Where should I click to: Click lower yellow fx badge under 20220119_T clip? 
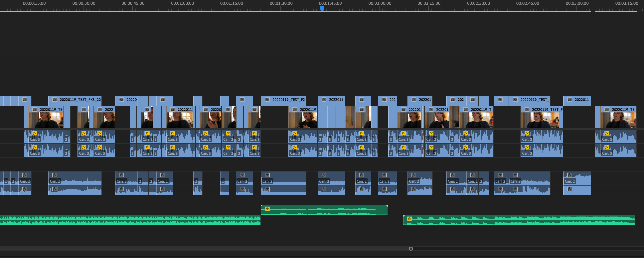point(466,147)
